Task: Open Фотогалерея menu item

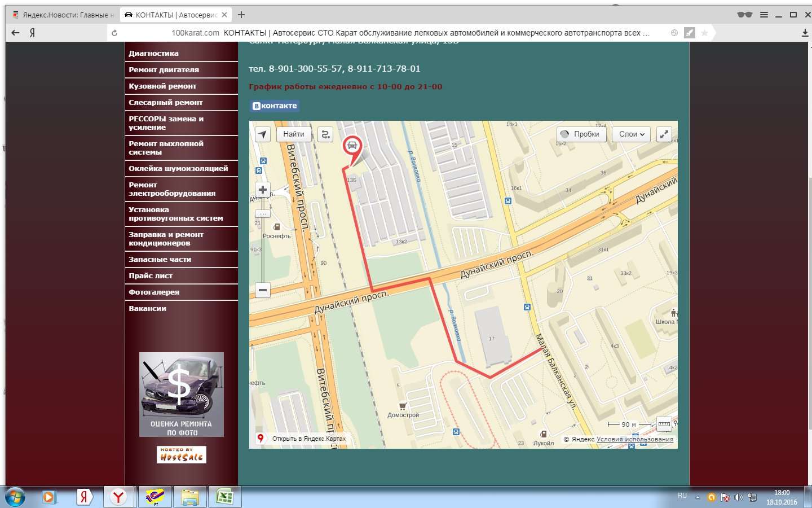Action: [182, 292]
